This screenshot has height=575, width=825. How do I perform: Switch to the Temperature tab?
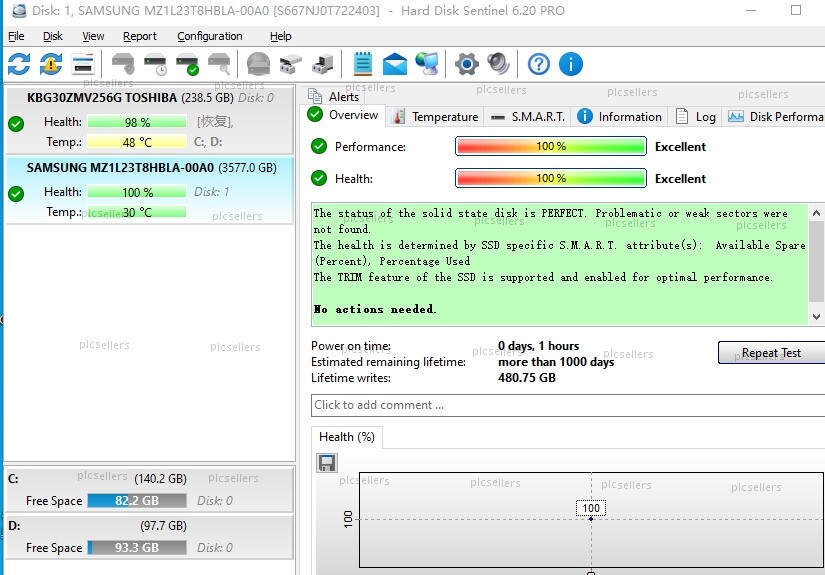pyautogui.click(x=436, y=117)
